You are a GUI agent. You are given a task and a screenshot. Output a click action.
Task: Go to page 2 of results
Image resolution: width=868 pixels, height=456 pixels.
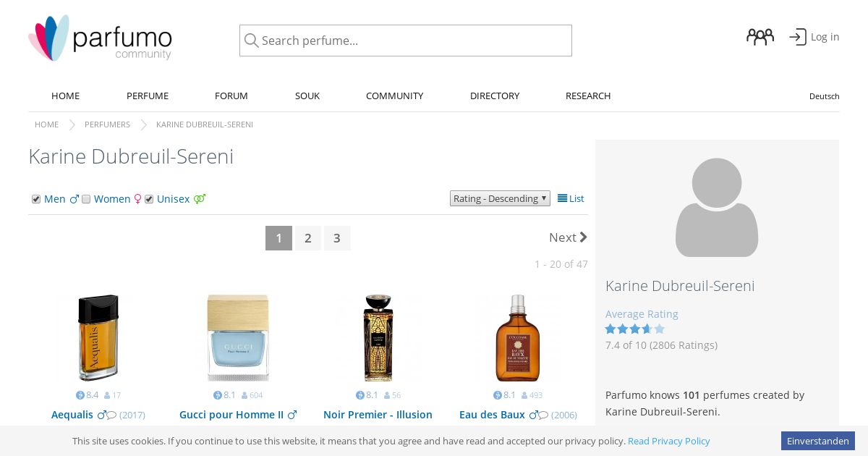(308, 238)
